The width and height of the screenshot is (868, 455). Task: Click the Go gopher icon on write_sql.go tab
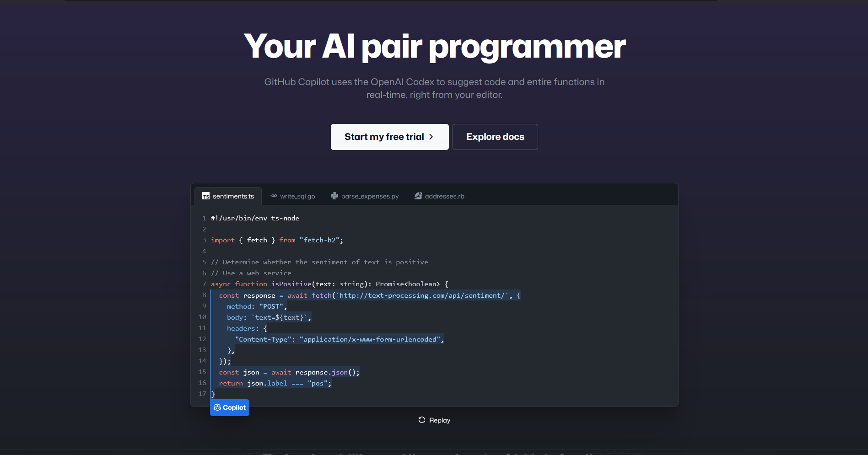pos(274,196)
